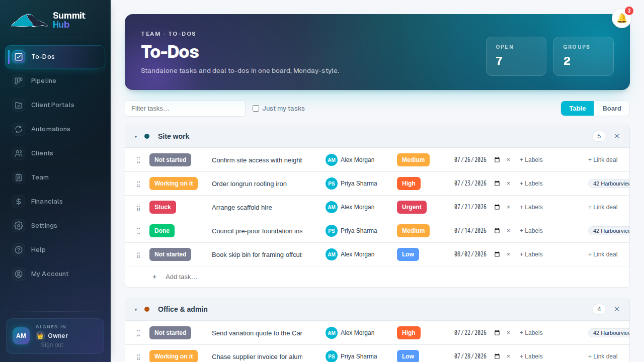
Task: Click the Open count stat card
Action: (516, 56)
